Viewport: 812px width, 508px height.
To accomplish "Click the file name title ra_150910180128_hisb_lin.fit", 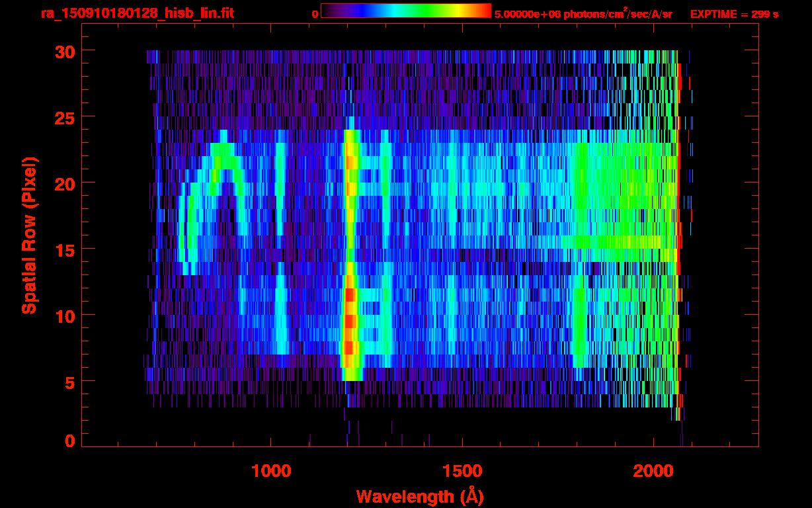I will click(137, 13).
